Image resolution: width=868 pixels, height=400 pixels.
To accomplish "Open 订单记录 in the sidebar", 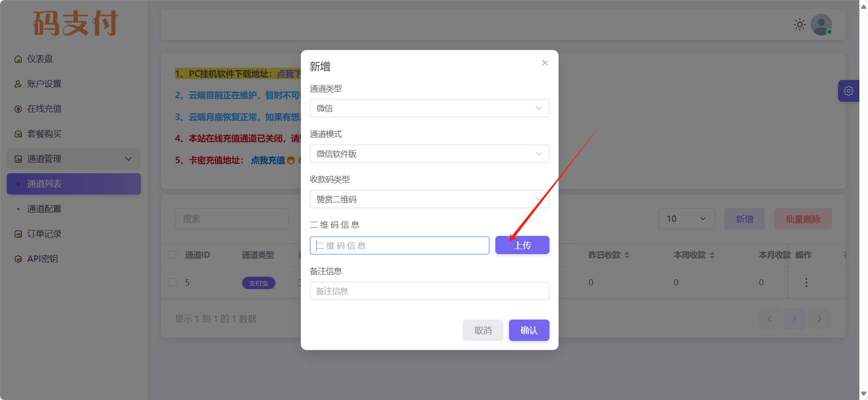I will (74, 234).
